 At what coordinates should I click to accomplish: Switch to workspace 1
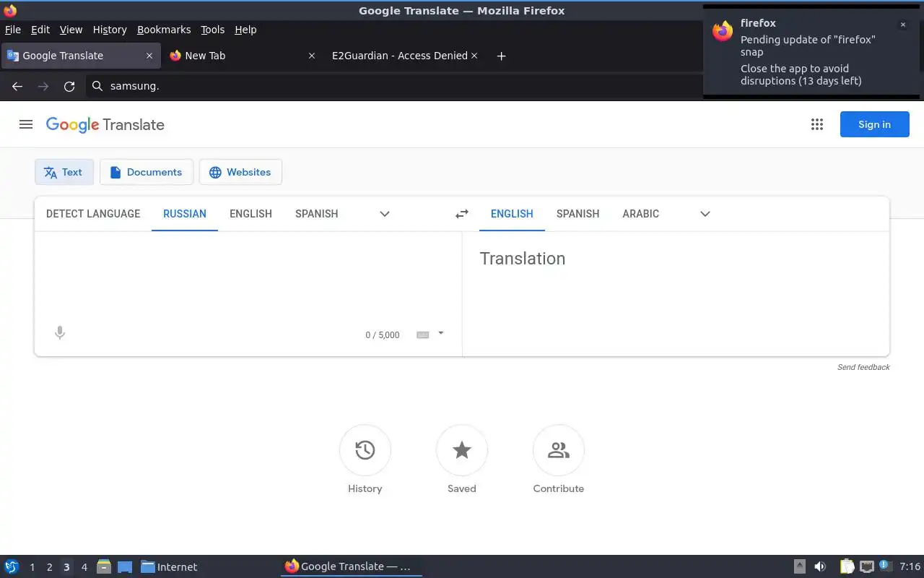32,567
